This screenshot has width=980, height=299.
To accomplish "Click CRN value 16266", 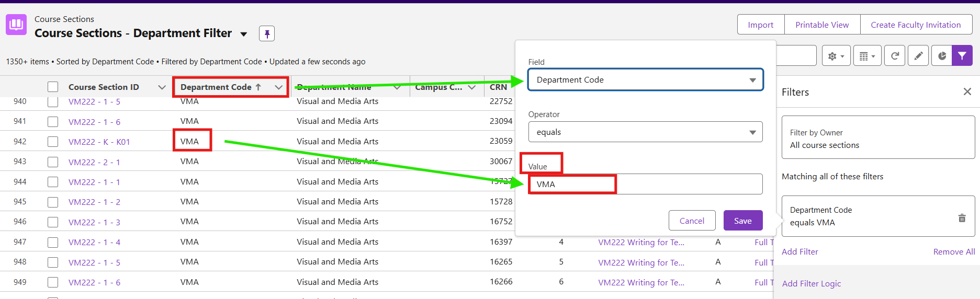I will [501, 282].
